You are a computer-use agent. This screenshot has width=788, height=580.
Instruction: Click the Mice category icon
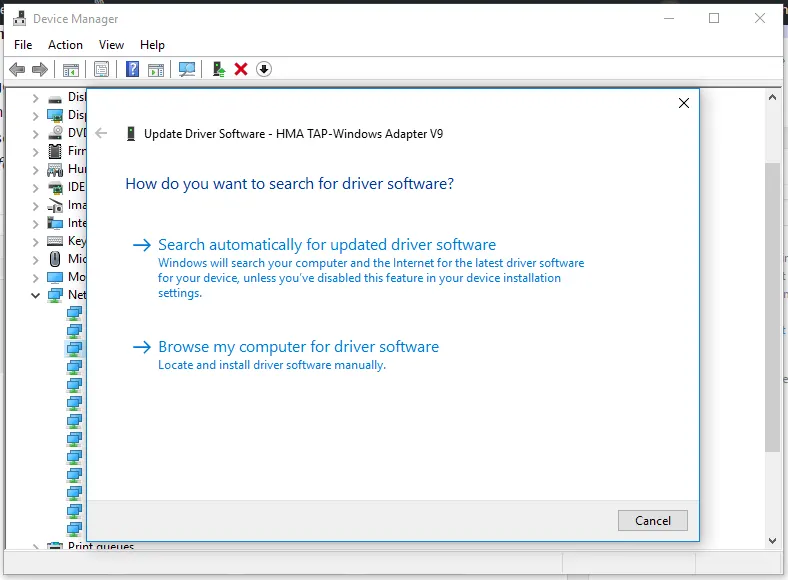tap(55, 259)
